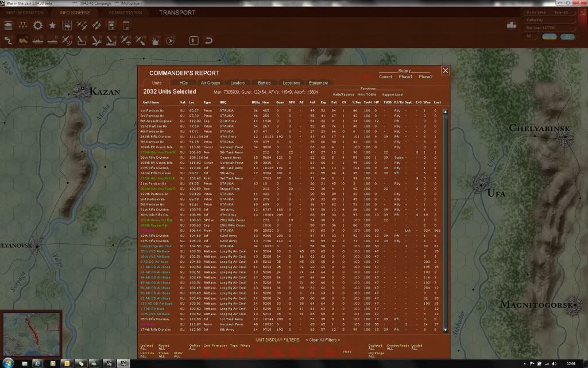Toggle the Isolated filter value
588x368 pixels.
pyautogui.click(x=143, y=348)
